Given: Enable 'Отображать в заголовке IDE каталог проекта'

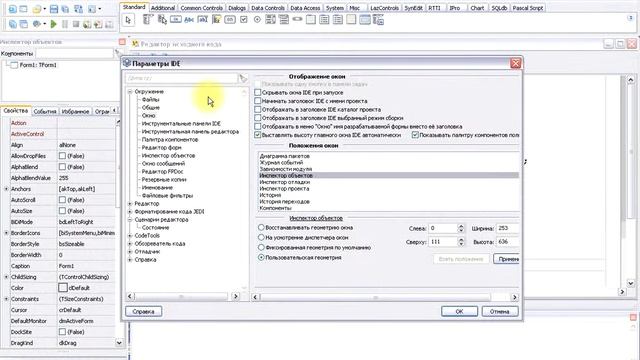Looking at the screenshot, I should [x=258, y=109].
